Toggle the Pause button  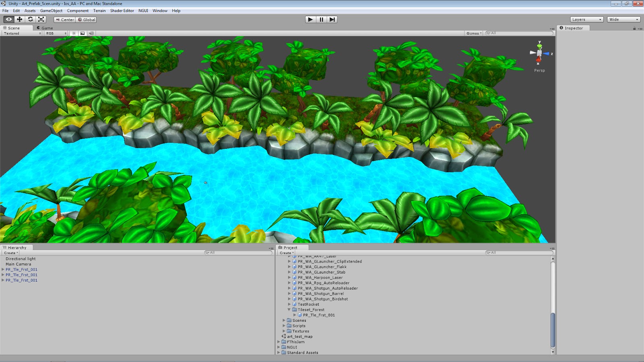pyautogui.click(x=321, y=19)
